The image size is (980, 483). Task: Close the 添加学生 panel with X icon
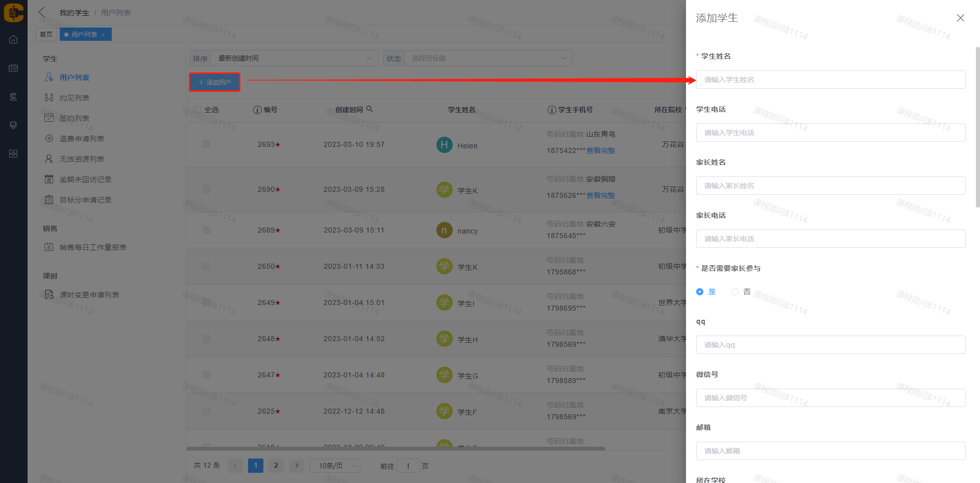(960, 18)
